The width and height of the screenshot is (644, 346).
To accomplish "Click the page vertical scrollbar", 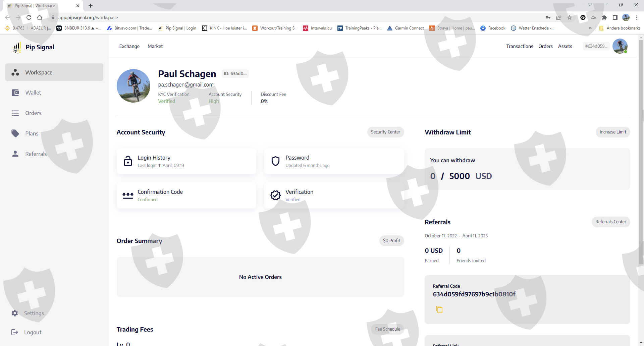I will coord(641,151).
